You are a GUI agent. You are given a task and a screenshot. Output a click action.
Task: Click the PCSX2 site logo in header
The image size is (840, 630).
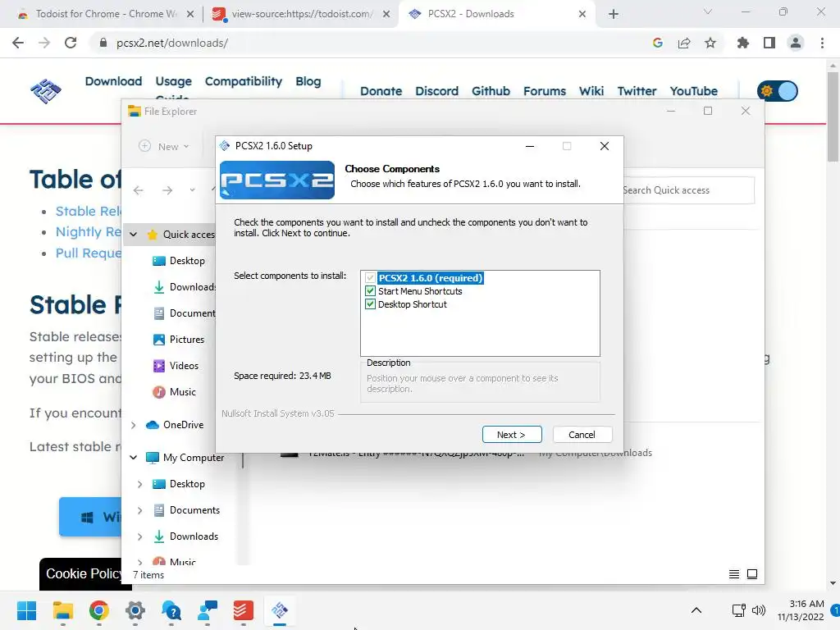[46, 90]
